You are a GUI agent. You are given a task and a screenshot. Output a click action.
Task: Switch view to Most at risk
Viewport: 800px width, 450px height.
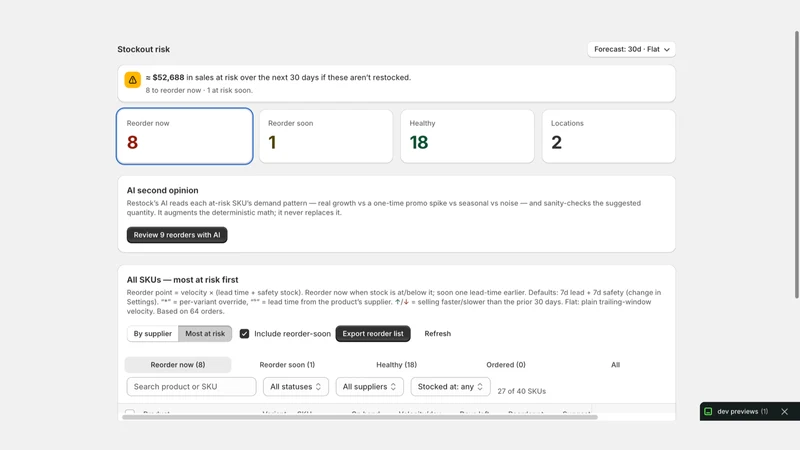[205, 334]
